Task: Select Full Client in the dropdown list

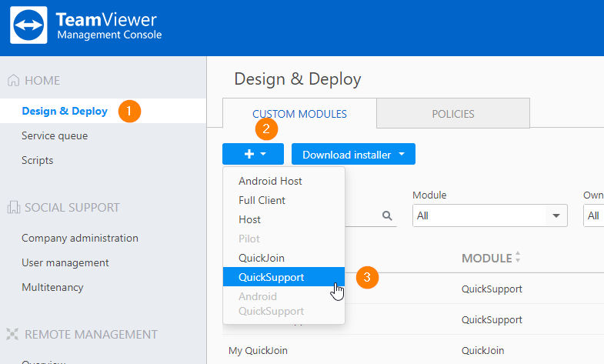Action: click(262, 200)
